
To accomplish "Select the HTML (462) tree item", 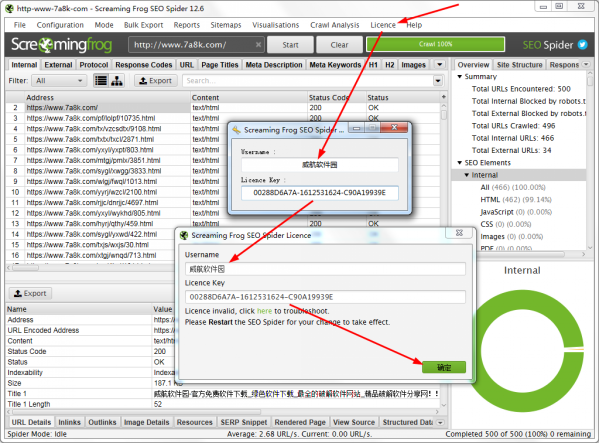I will [x=516, y=199].
